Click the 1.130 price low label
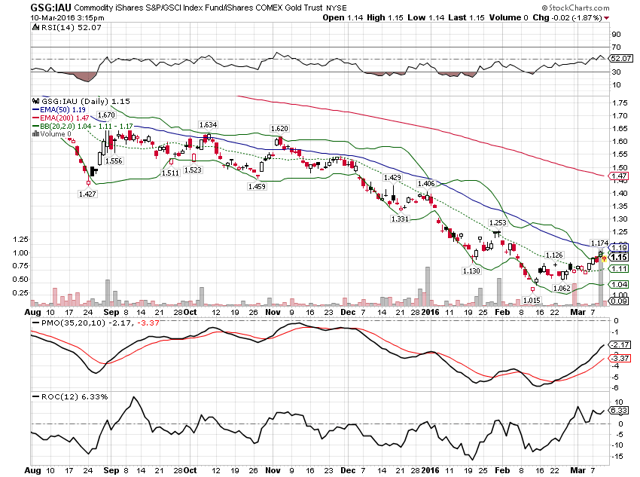The height and width of the screenshot is (477, 640). pos(471,271)
